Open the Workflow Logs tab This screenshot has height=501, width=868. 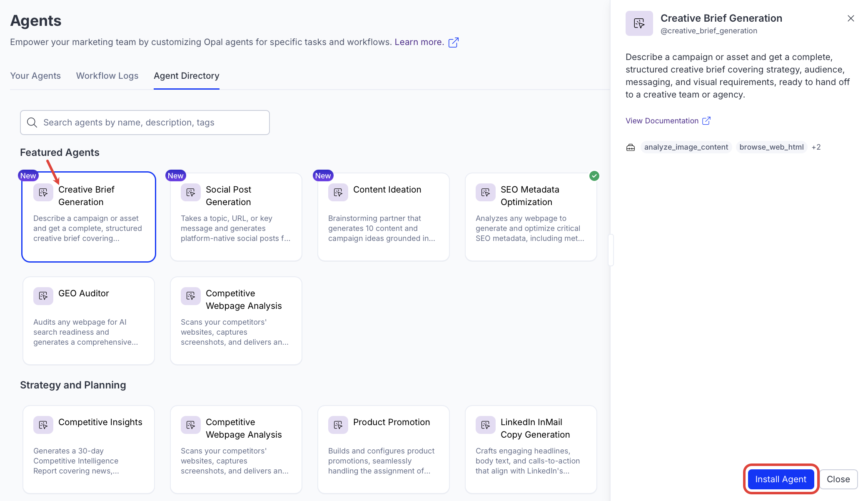pos(107,76)
